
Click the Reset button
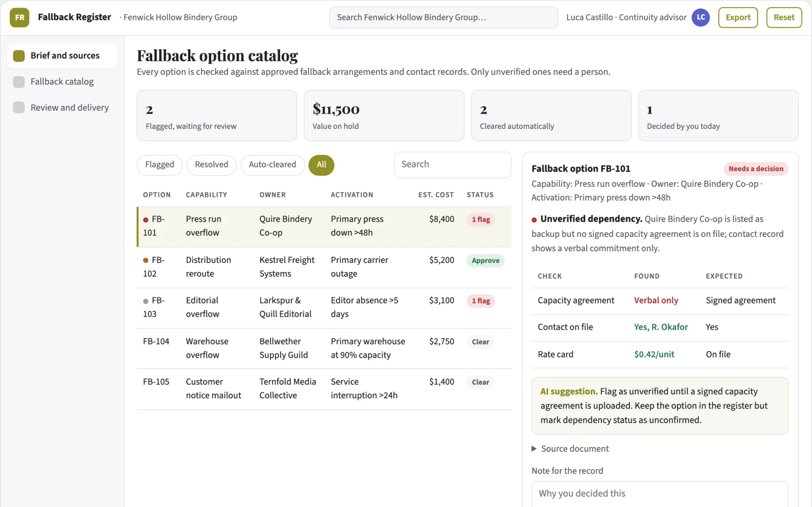point(784,17)
